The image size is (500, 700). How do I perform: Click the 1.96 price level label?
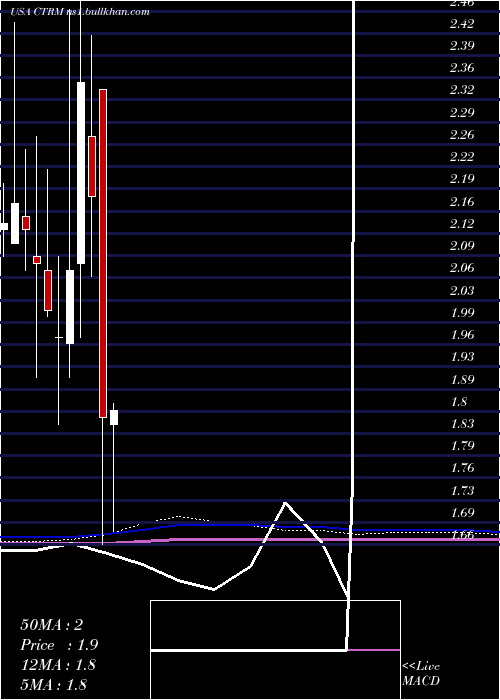[x=461, y=335]
